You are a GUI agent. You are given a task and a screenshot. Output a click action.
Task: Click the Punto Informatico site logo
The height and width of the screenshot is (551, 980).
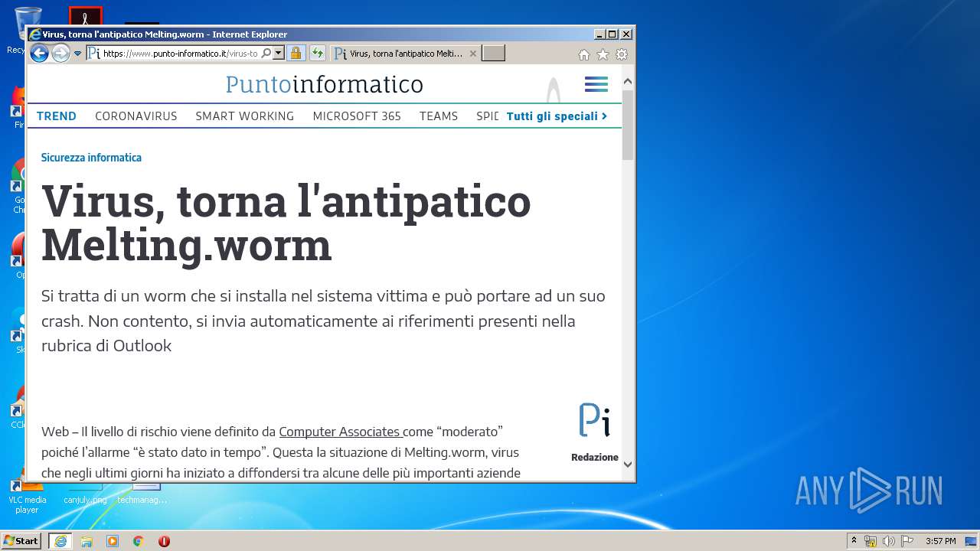click(324, 84)
